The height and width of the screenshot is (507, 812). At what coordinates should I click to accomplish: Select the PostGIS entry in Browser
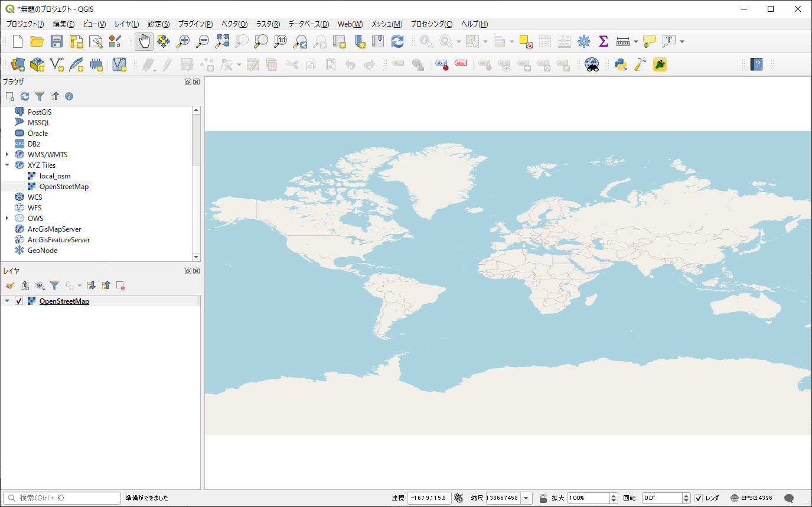tap(40, 112)
